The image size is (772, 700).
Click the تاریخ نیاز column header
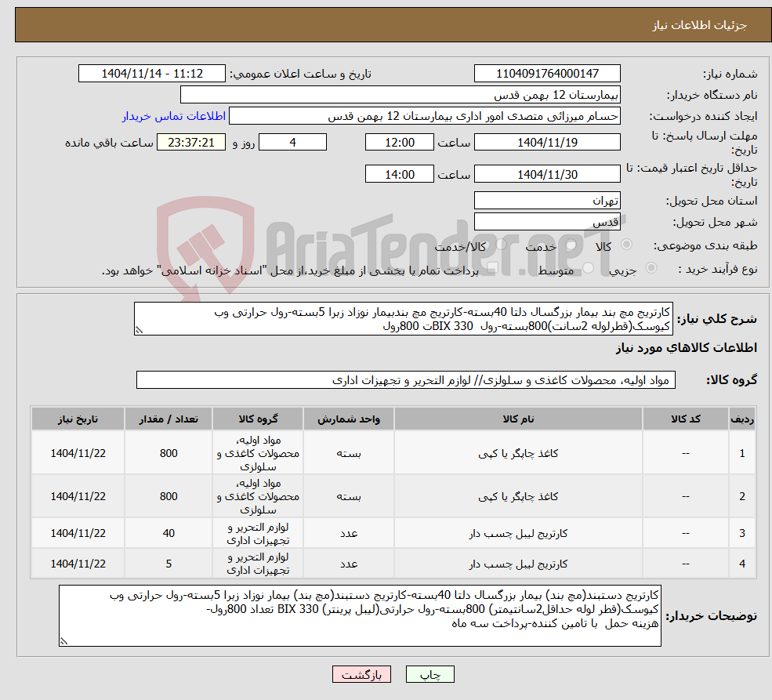[x=78, y=419]
